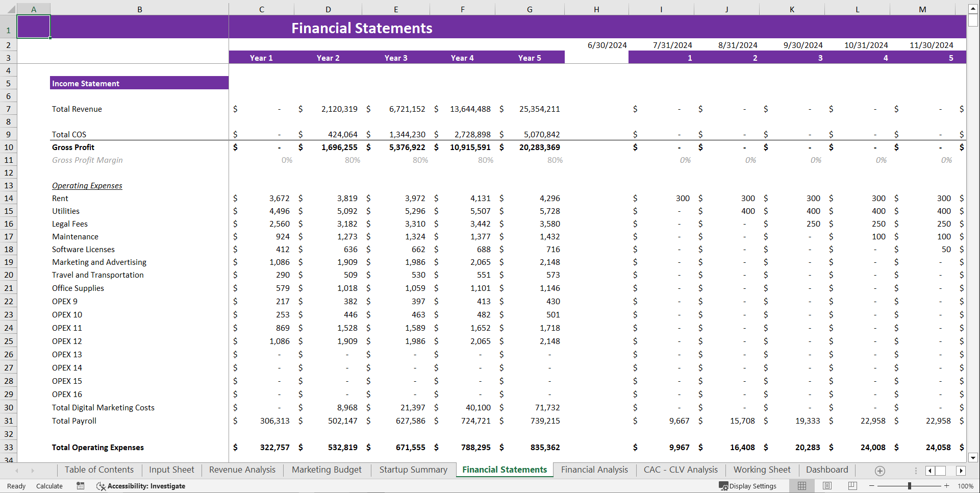Switch to Revenue Analysis tab

[x=242, y=470]
